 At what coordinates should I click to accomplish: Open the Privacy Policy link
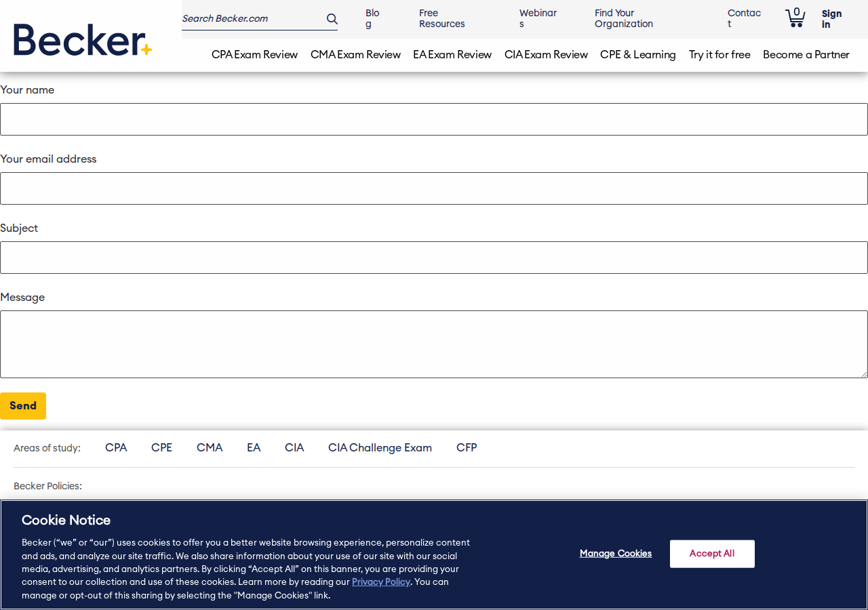381,582
